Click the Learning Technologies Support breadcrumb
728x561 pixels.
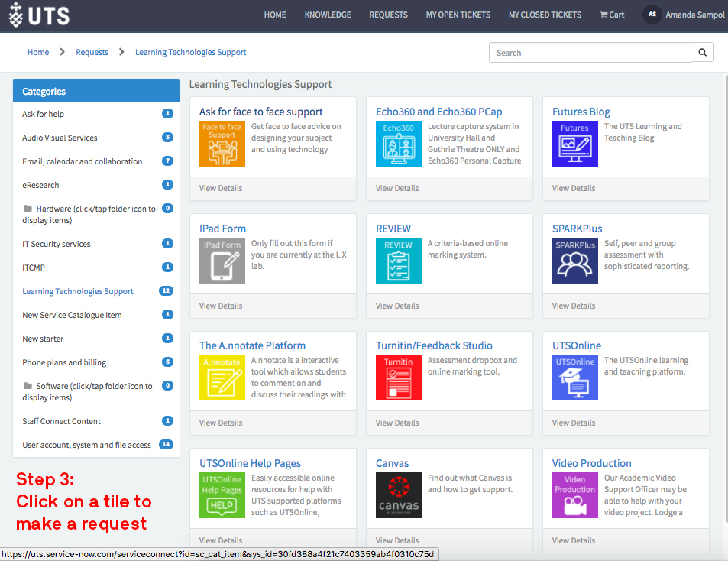point(190,52)
